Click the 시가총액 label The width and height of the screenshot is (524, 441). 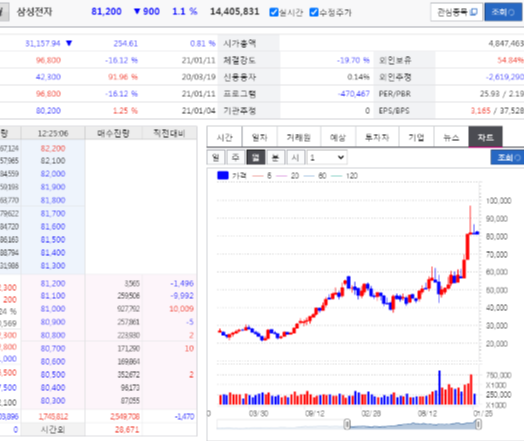pyautogui.click(x=240, y=43)
